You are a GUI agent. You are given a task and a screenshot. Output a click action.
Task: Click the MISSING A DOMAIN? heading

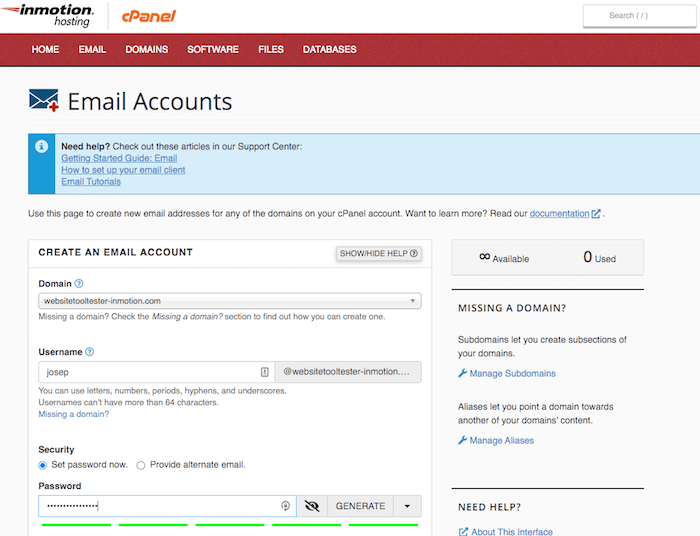[512, 308]
